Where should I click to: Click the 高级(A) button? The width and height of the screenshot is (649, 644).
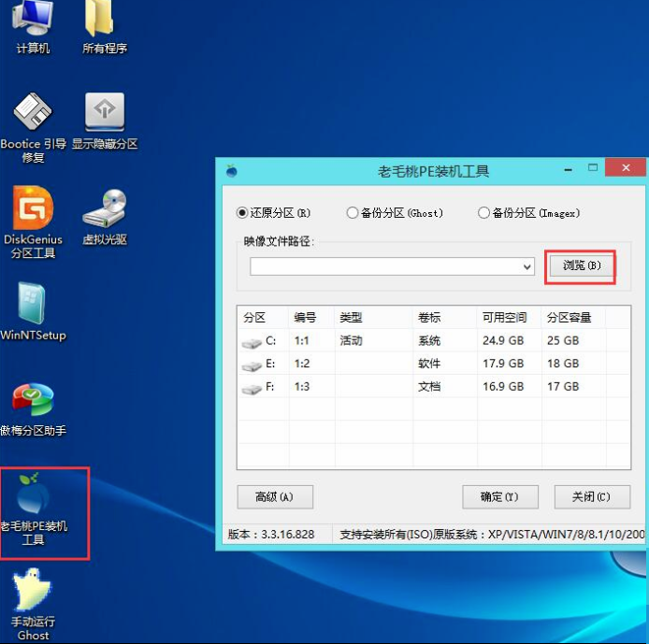274,497
